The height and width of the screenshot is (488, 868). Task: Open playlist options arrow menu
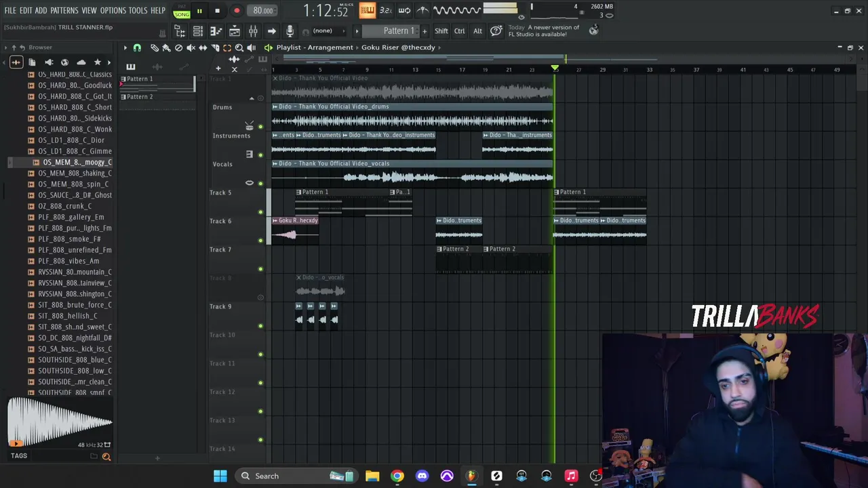pyautogui.click(x=125, y=47)
